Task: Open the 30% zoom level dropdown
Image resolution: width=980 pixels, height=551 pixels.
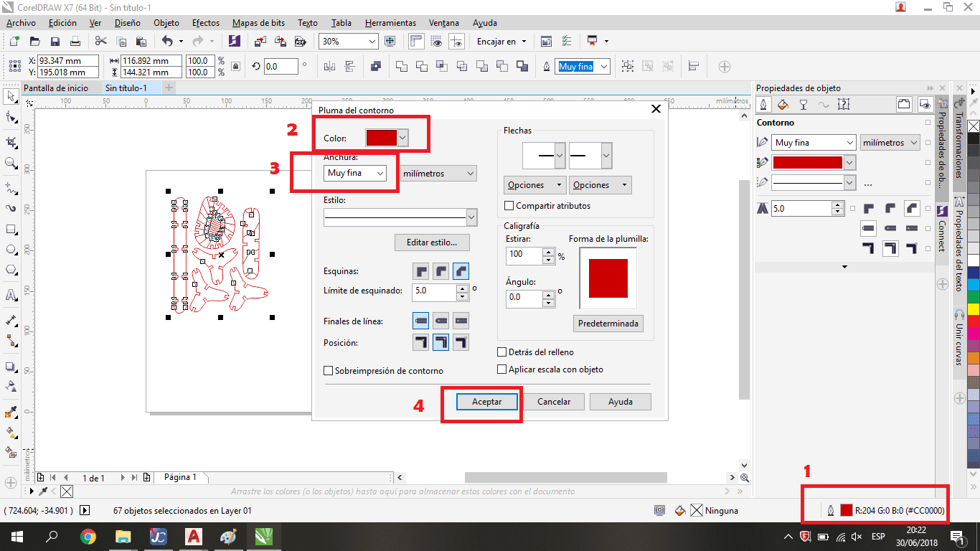Action: (x=372, y=42)
